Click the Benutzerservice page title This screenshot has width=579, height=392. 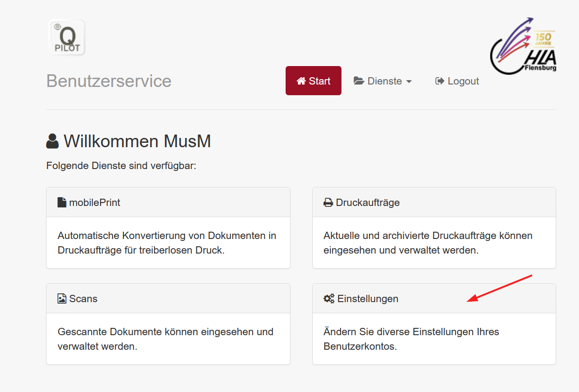tap(109, 81)
